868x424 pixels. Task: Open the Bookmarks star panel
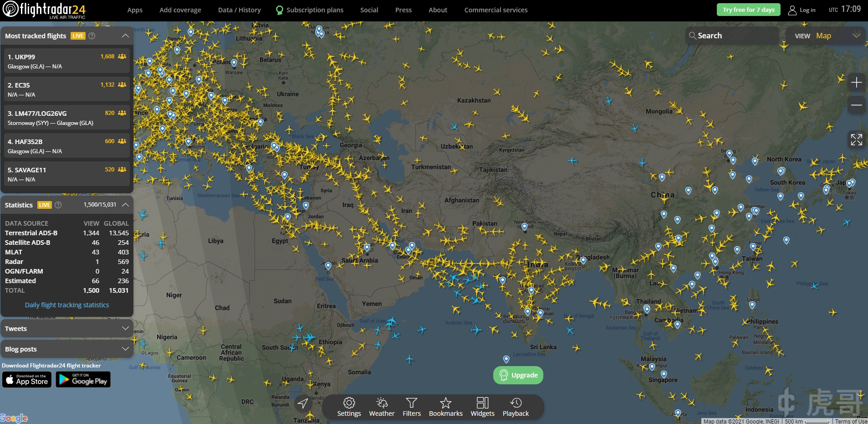[x=445, y=407]
